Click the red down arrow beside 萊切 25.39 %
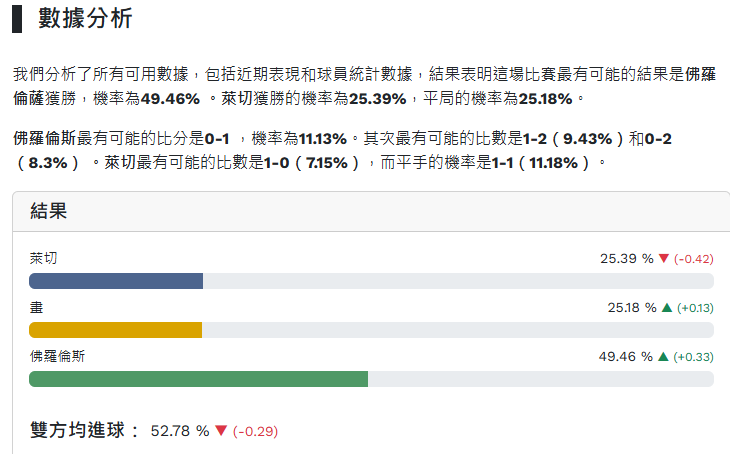This screenshot has width=730, height=454. point(663,259)
